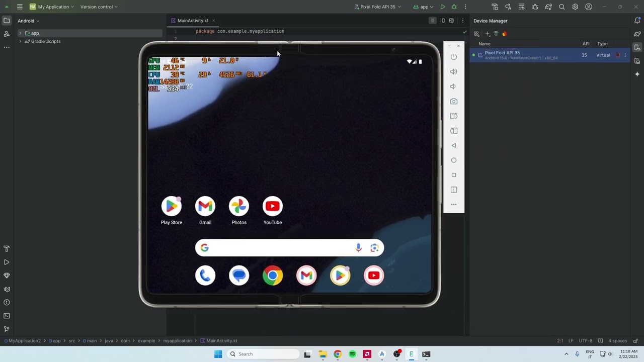Click UTF-8 encoding in status bar
The image size is (644, 362).
pos(585,341)
